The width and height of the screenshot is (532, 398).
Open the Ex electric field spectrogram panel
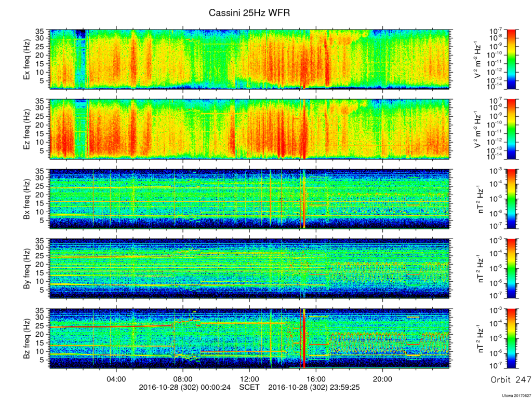coord(250,59)
